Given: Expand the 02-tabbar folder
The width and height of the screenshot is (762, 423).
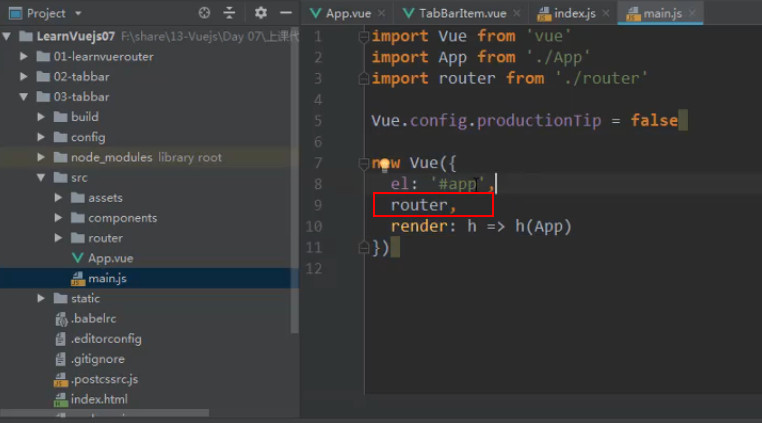Looking at the screenshot, I should 23,76.
